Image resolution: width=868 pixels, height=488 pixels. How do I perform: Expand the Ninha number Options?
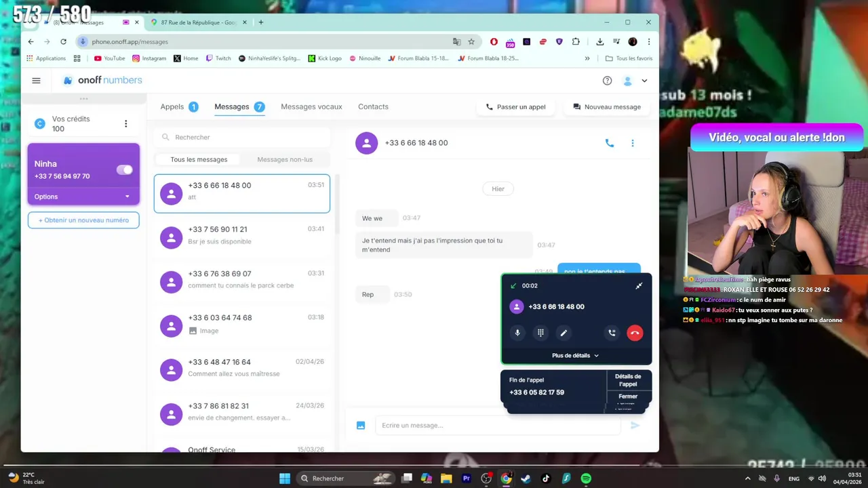pos(83,197)
